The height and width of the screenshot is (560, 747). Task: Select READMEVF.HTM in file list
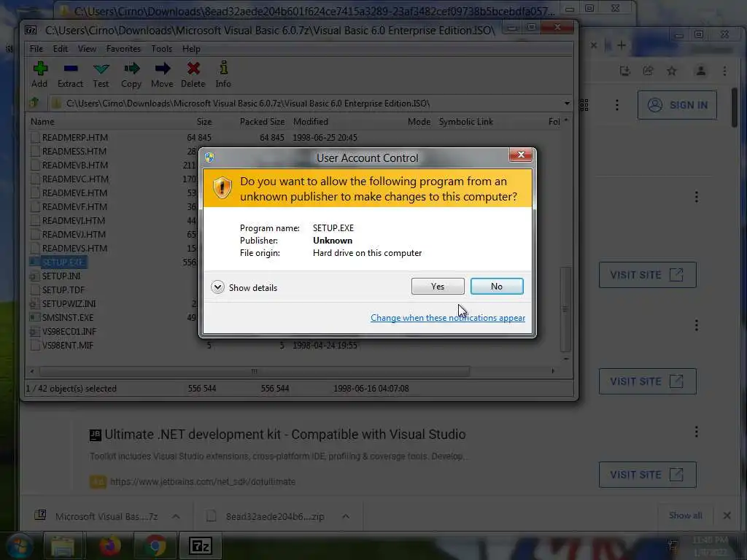(x=74, y=206)
